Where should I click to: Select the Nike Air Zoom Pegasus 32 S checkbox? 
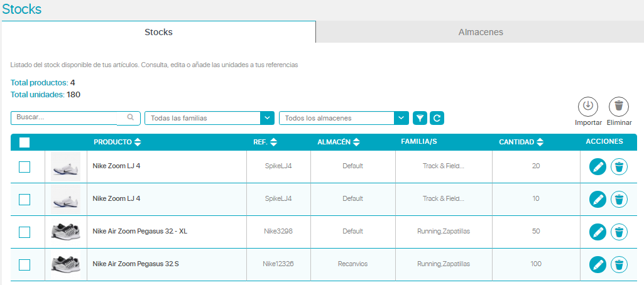pyautogui.click(x=25, y=264)
